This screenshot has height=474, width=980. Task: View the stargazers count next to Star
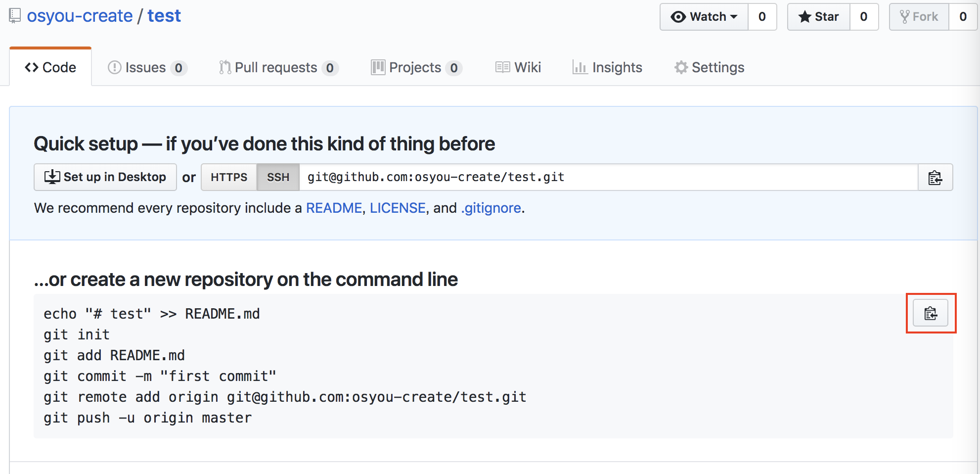(x=864, y=17)
